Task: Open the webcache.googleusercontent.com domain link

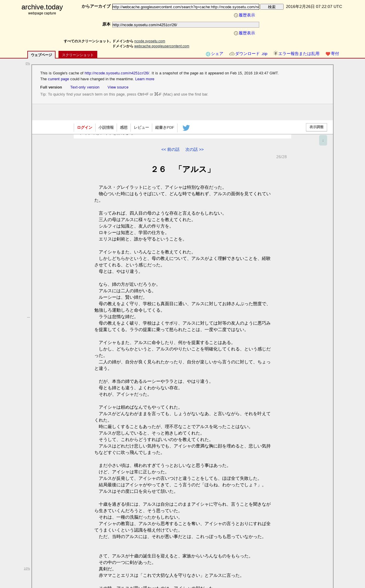Action: [162, 46]
